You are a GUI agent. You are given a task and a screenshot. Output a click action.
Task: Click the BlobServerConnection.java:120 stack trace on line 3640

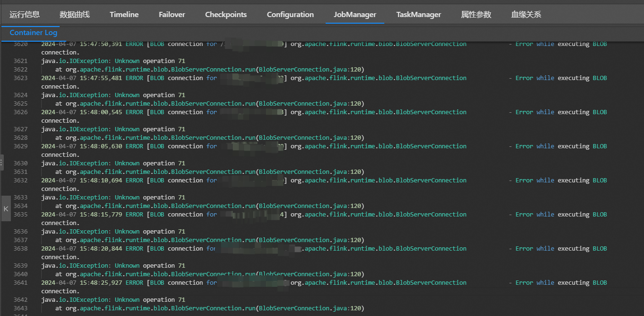310,274
